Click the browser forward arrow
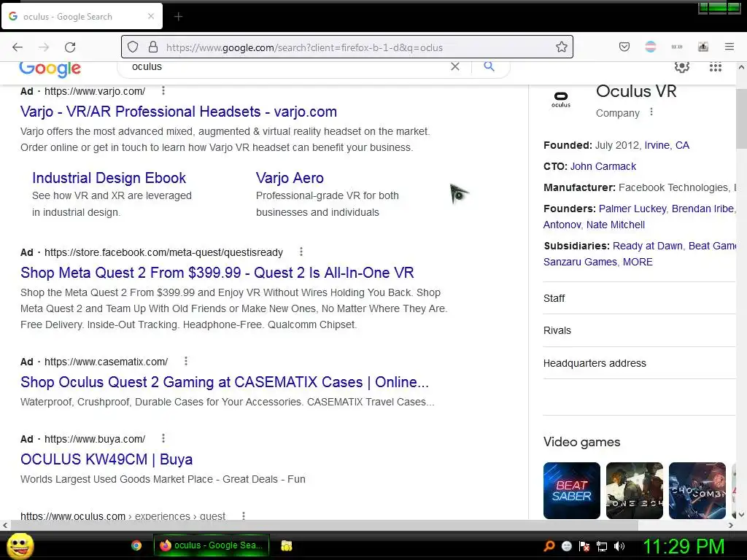The width and height of the screenshot is (747, 560). click(44, 47)
